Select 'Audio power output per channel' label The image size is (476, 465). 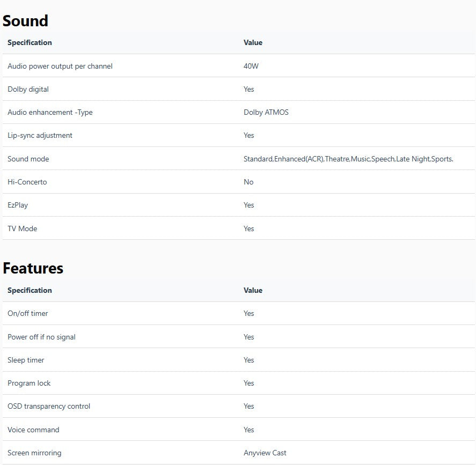point(60,66)
